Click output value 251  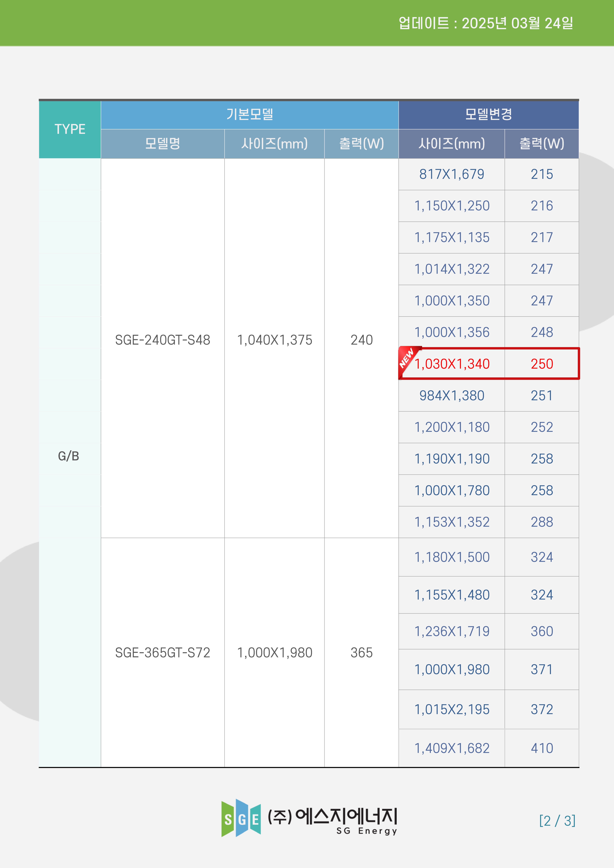[x=542, y=395]
